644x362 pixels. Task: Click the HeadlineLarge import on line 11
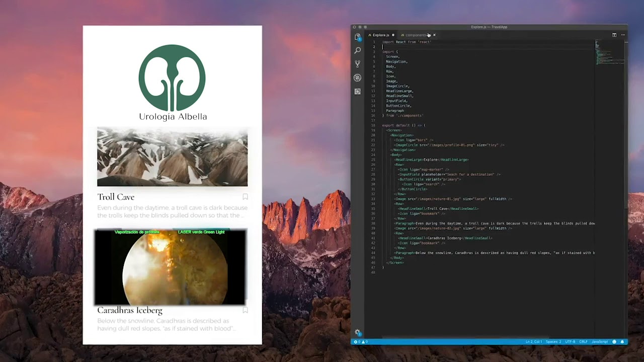(399, 91)
